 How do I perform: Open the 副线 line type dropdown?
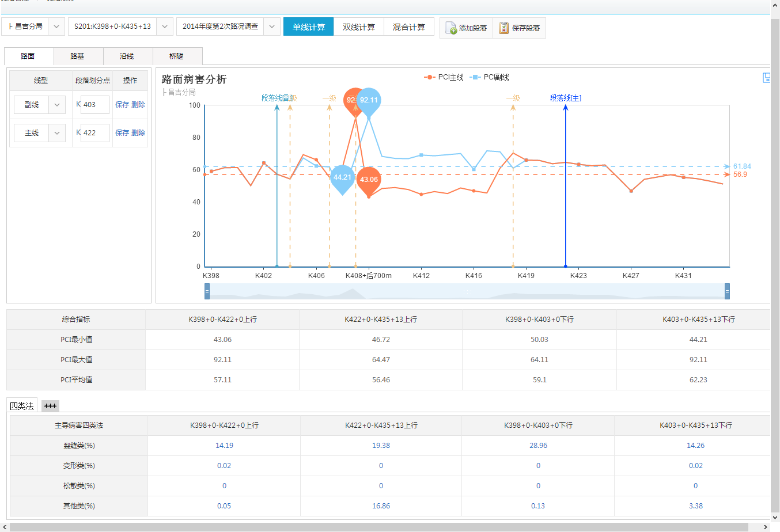coord(56,105)
